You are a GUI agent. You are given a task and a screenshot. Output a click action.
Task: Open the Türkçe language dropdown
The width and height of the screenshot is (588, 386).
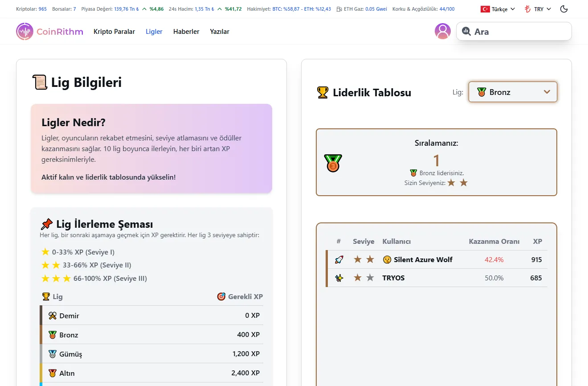(498, 9)
